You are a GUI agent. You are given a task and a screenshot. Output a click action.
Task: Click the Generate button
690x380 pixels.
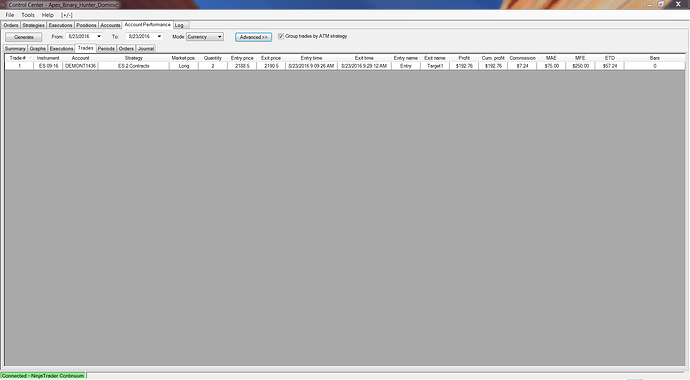click(24, 37)
